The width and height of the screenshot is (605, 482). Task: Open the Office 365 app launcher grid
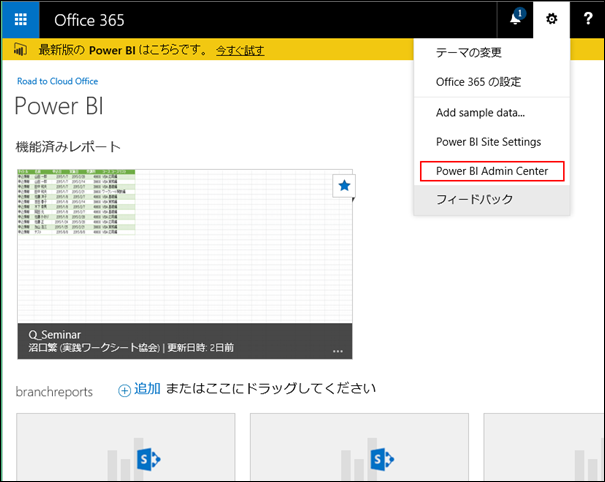coord(20,19)
